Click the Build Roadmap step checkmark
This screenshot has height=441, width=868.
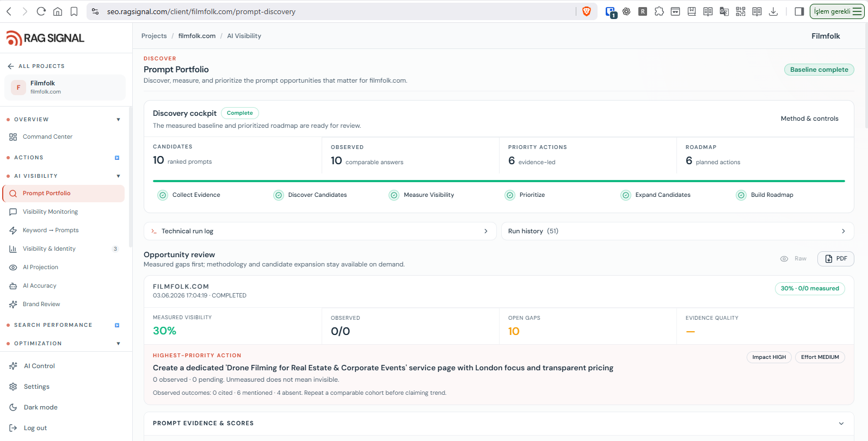pyautogui.click(x=741, y=195)
